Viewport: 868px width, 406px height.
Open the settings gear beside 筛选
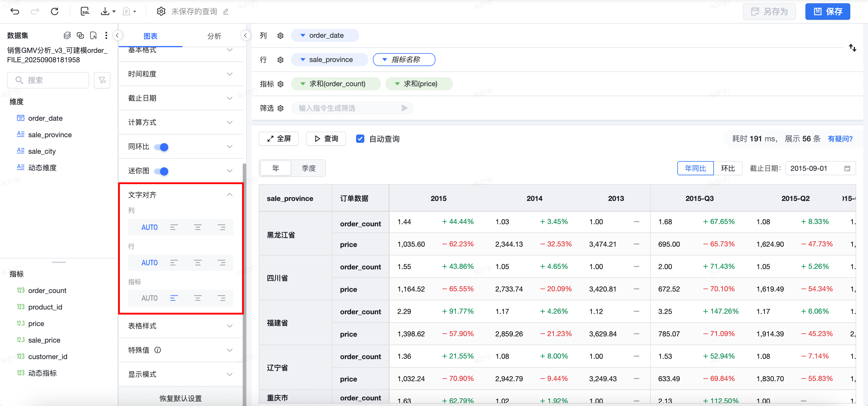tap(280, 108)
